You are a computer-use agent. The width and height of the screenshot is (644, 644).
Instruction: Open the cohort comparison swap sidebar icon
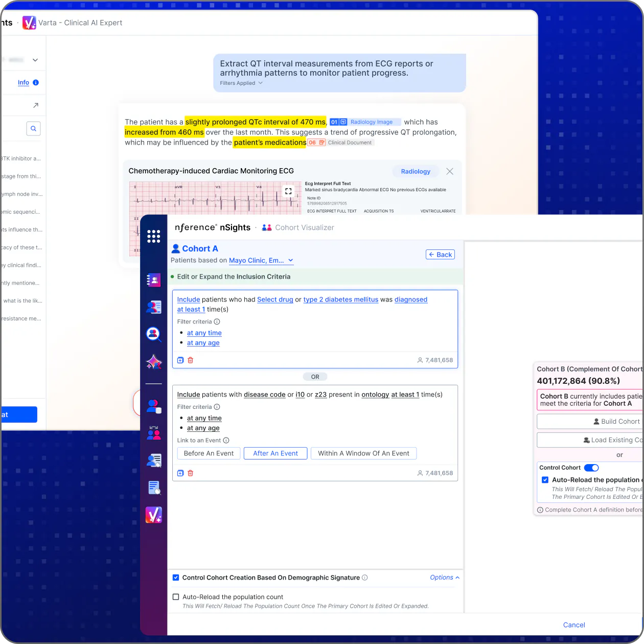coord(153,433)
